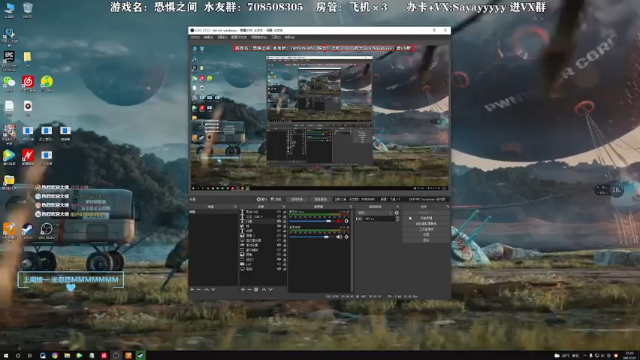This screenshot has height=360, width=640.
Task: Select the Epic Games Launcher desktop icon
Action: click(x=9, y=60)
